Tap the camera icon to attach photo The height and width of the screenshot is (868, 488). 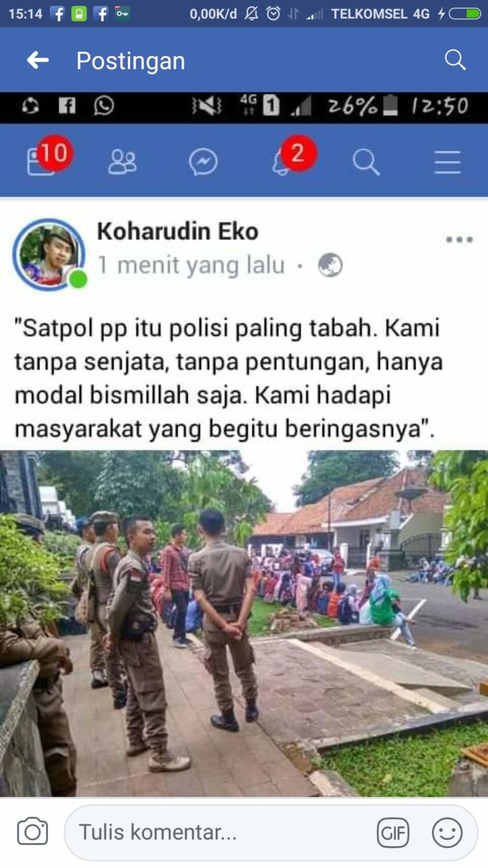click(x=32, y=832)
